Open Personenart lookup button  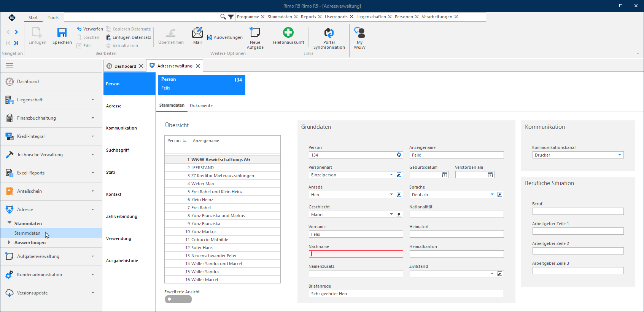point(399,175)
